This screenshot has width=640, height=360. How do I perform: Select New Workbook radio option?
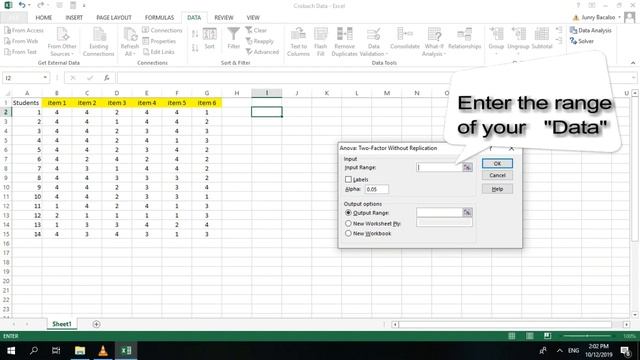(348, 233)
